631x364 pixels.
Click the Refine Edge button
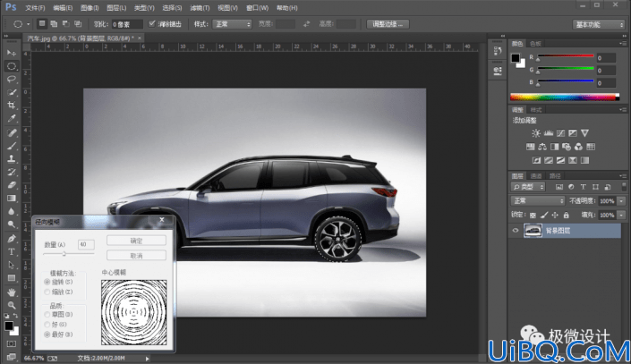pyautogui.click(x=388, y=24)
